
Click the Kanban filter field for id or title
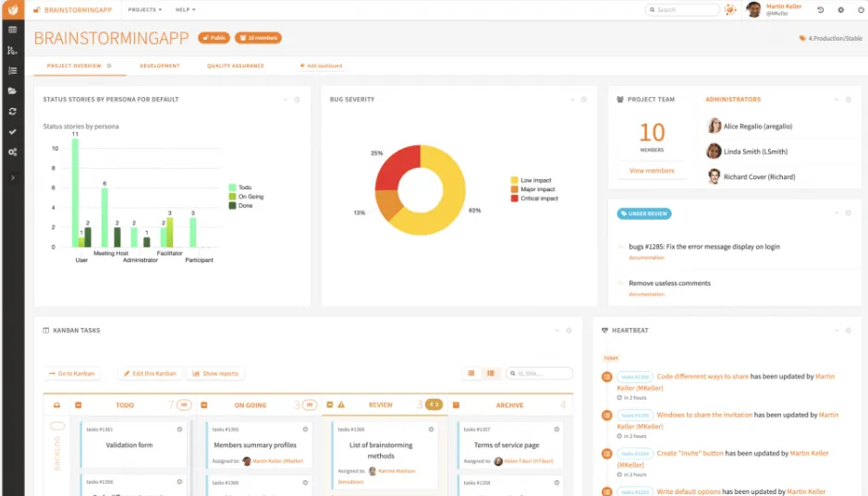coord(539,373)
